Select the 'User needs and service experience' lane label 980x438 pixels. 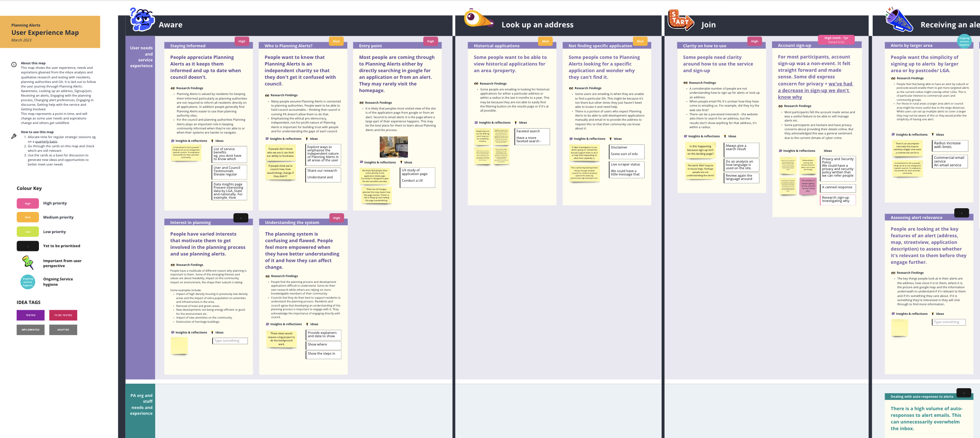[x=141, y=207]
